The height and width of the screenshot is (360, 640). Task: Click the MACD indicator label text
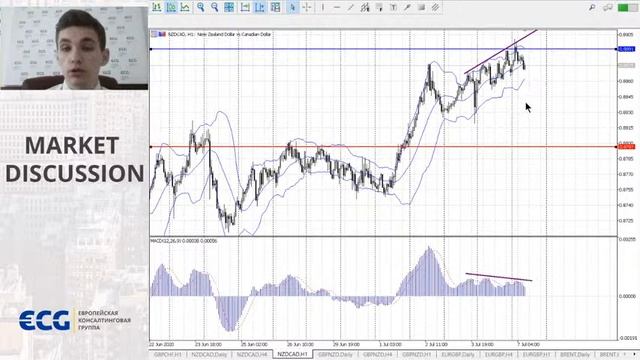click(184, 241)
